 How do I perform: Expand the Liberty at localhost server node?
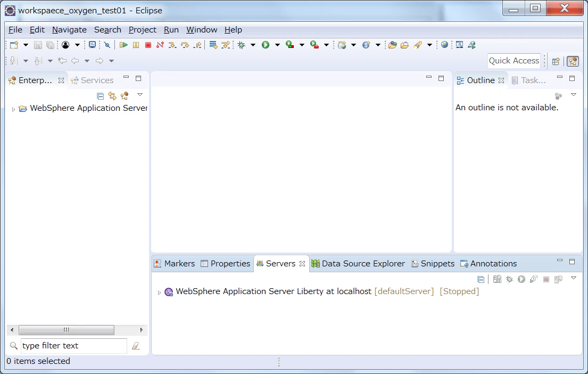(x=159, y=292)
